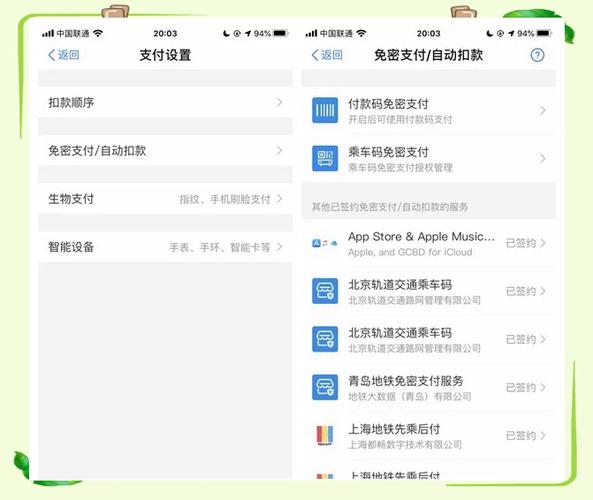
Task: Expand chevron on left-screen 免密支付/自动扣款 row
Action: 279,150
